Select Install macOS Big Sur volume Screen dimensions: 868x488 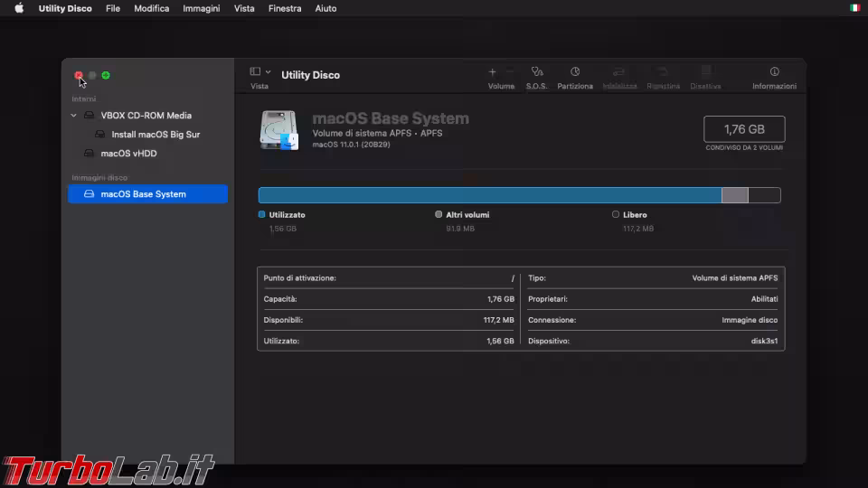(156, 135)
